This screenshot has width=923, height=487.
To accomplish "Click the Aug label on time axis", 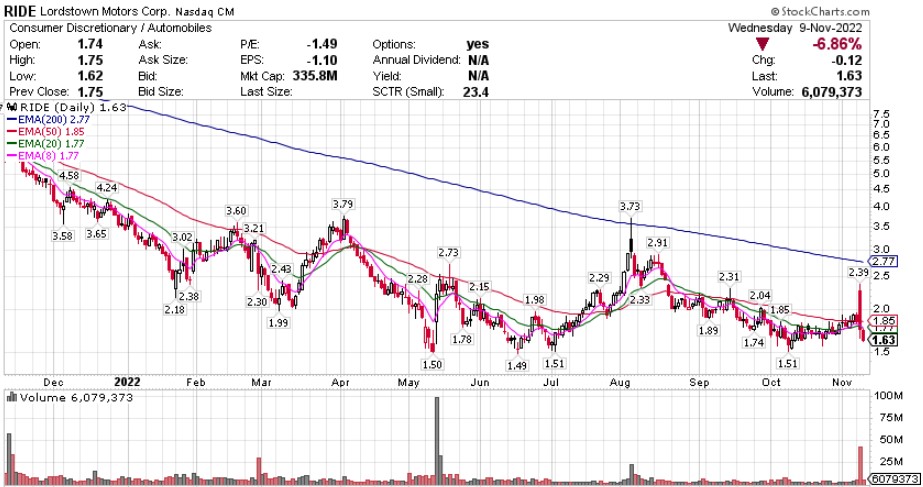I will click(x=620, y=382).
